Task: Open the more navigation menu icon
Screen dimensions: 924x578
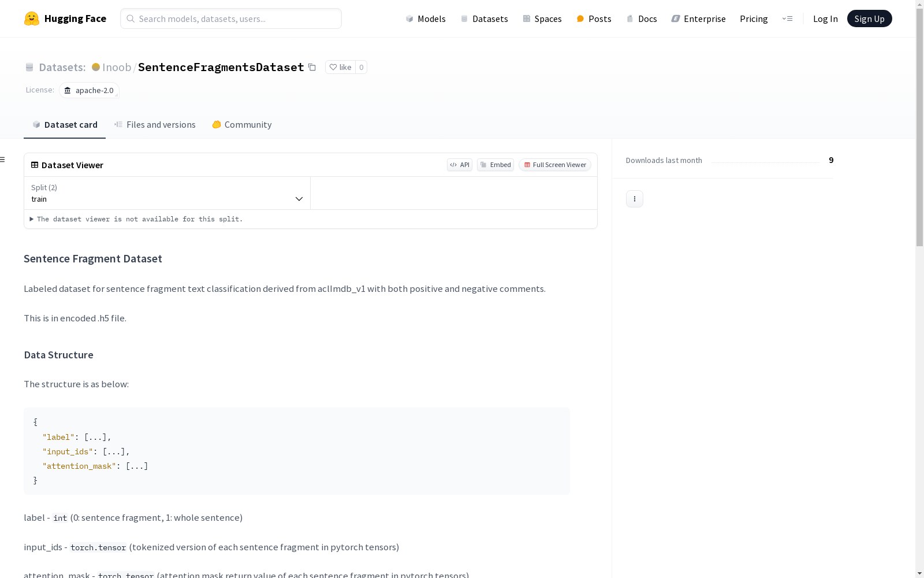Action: (787, 18)
